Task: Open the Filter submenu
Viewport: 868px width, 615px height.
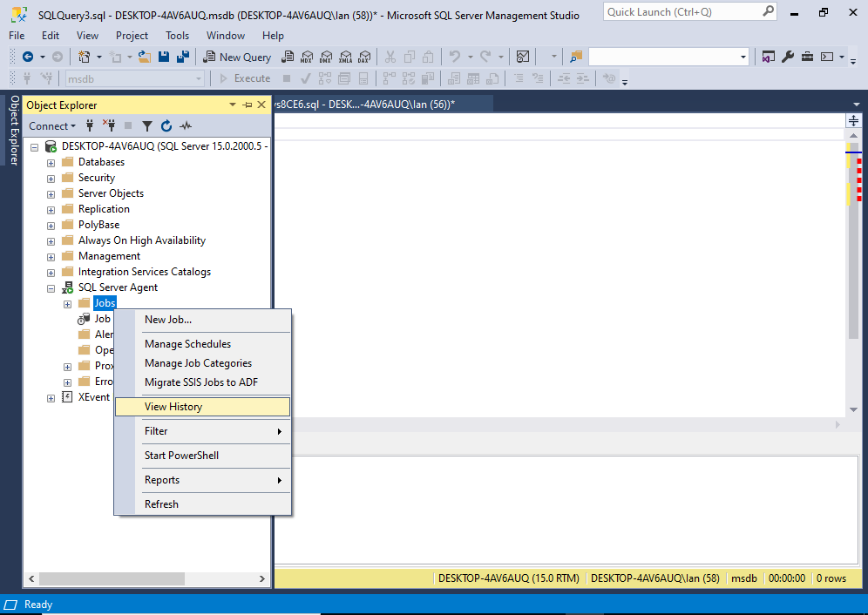Action: tap(202, 431)
